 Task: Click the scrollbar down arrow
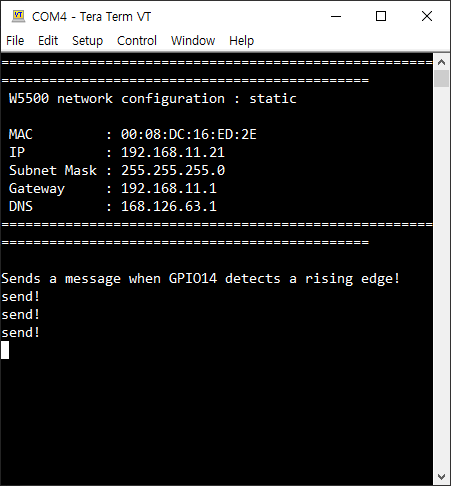tap(442, 477)
